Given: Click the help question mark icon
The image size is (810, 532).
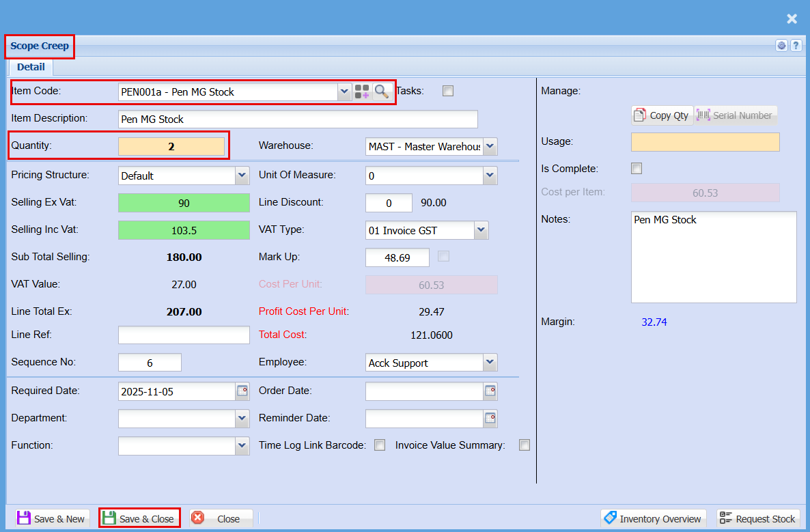Looking at the screenshot, I should pos(796,46).
